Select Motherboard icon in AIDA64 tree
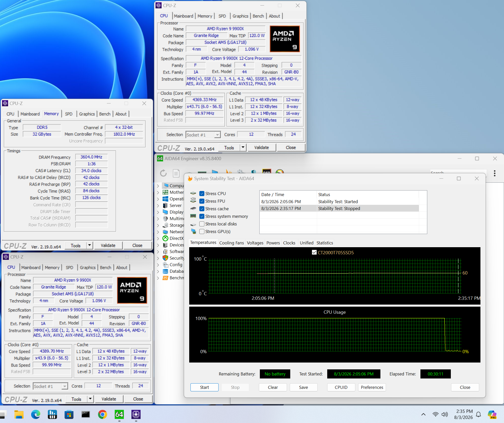The image size is (504, 423). point(165,192)
